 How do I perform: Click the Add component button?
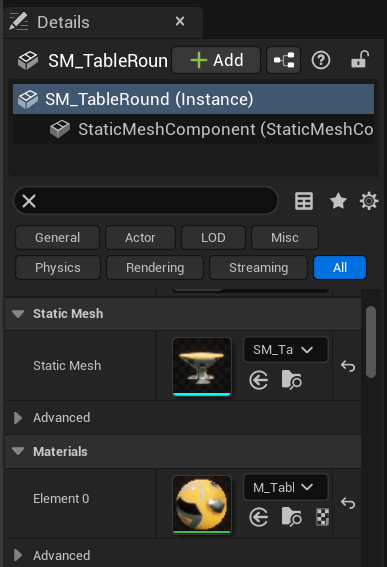(216, 60)
